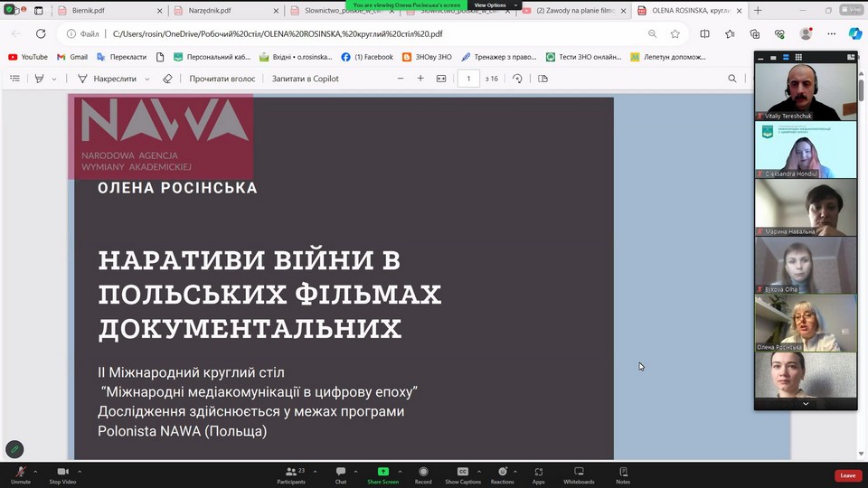Expand View Options dropdown at top

click(x=496, y=5)
